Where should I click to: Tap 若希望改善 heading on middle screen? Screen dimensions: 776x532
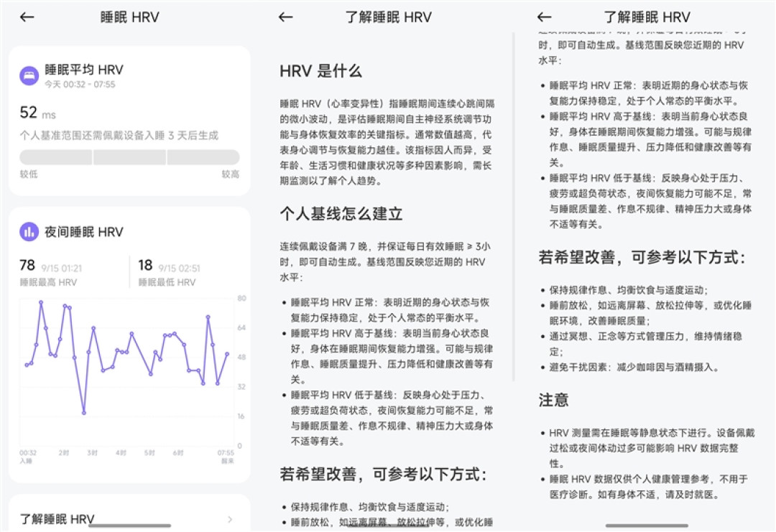point(383,474)
